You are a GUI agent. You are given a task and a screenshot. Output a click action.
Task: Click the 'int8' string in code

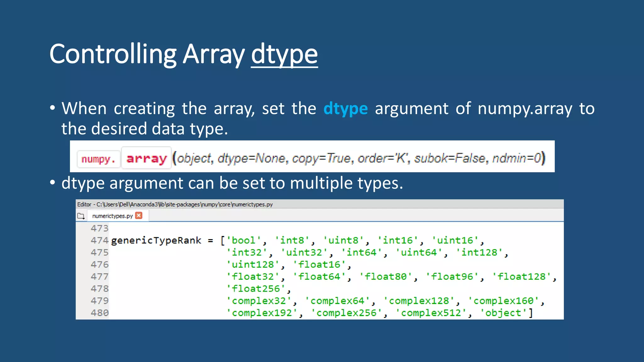coord(292,240)
